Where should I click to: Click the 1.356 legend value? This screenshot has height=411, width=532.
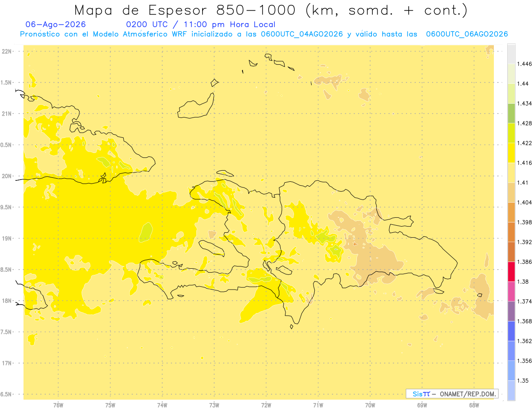(x=525, y=361)
